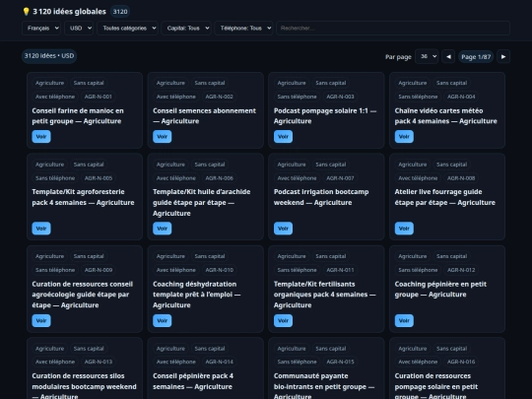
Task: Go to the next page arrow
Action: click(x=503, y=57)
